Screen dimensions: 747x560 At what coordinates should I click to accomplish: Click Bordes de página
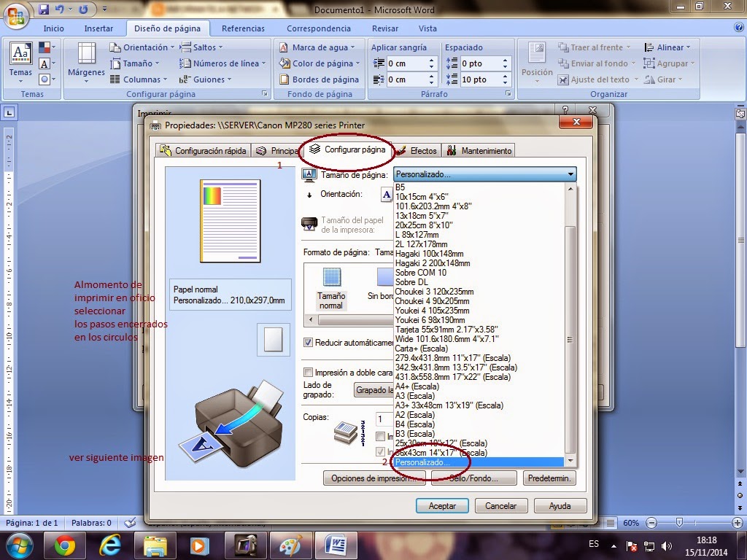[320, 79]
